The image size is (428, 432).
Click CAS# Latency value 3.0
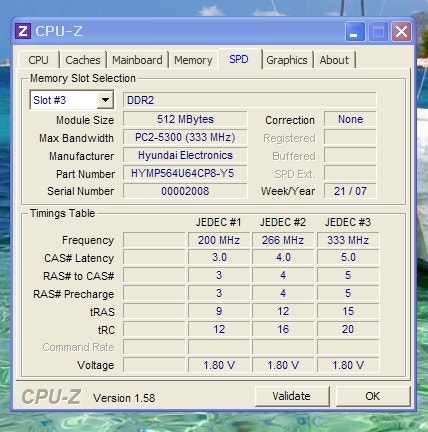(219, 258)
